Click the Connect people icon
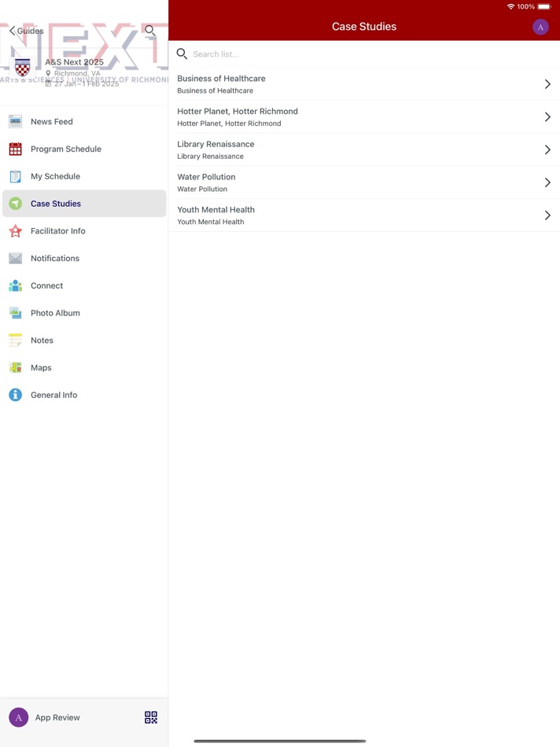 click(x=15, y=285)
